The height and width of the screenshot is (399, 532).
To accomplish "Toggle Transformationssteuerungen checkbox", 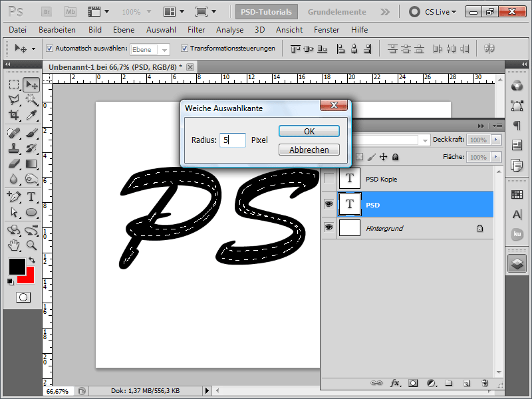I will point(184,48).
